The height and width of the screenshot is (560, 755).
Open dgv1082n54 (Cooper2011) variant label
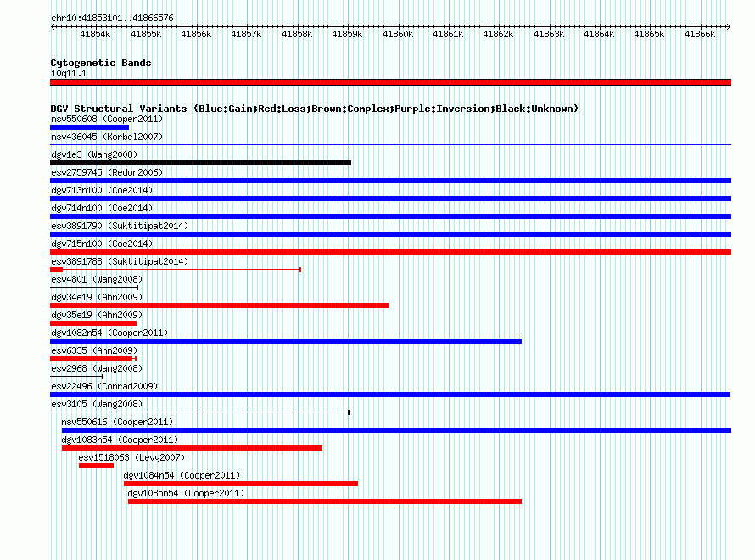(109, 333)
